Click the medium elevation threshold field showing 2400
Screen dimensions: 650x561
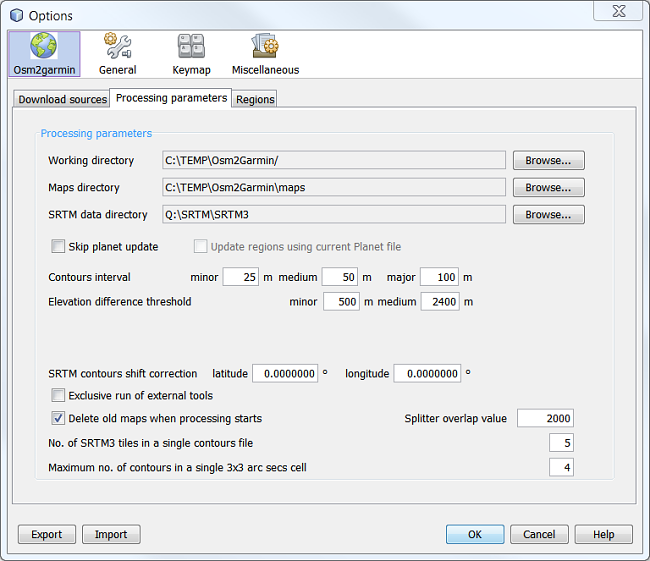pyautogui.click(x=440, y=301)
